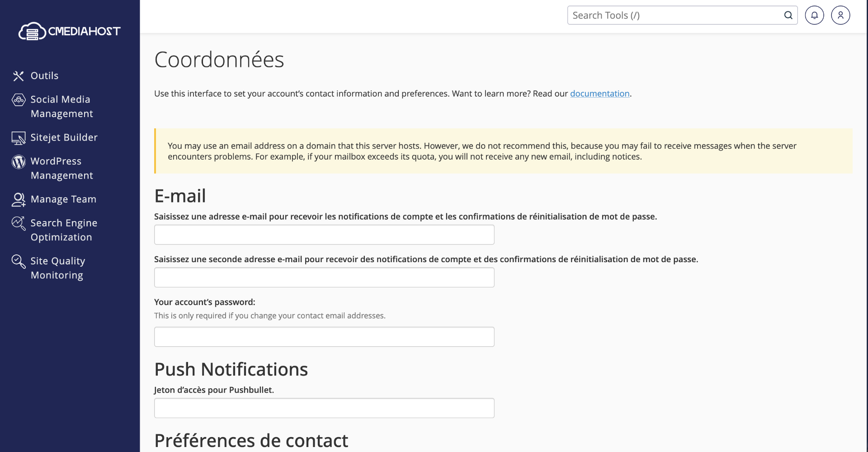Open the user account profile icon
Viewport: 868px width, 452px height.
840,15
